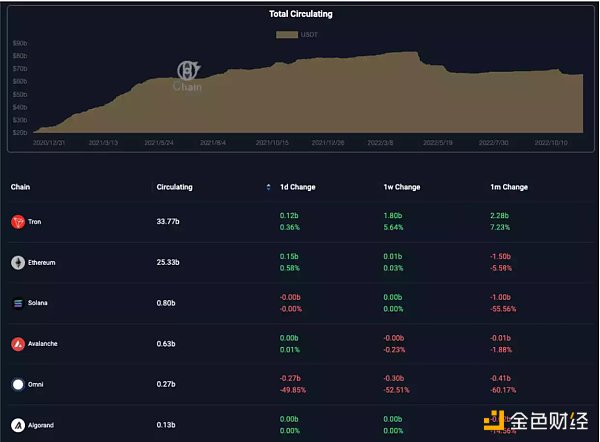Click the Total Circulating chart title

[x=300, y=14]
